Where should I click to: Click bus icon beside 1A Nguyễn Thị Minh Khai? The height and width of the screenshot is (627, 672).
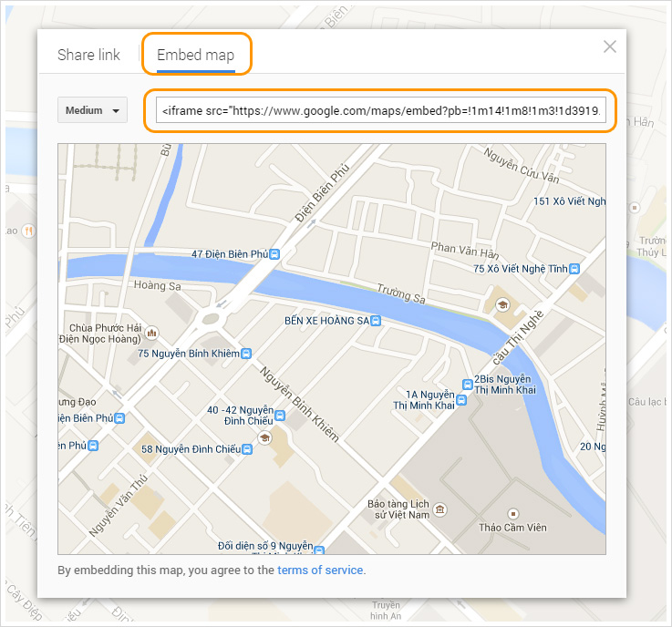tap(461, 400)
